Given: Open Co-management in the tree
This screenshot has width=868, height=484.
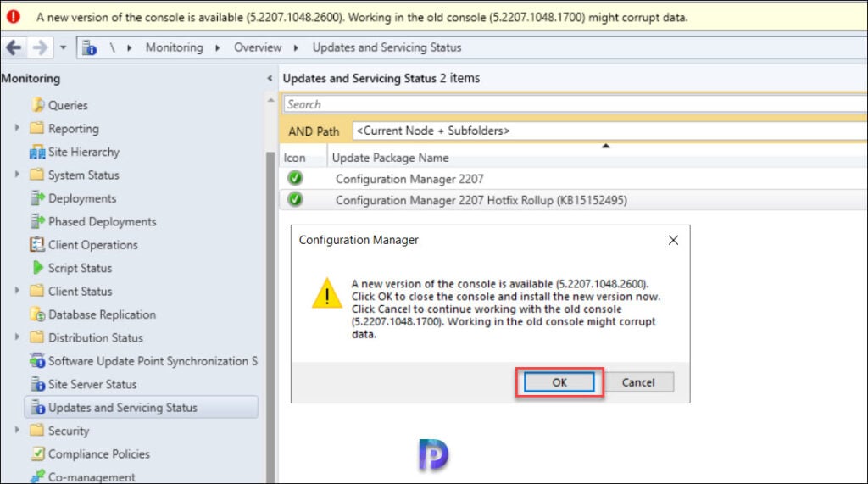Looking at the screenshot, I should 92,477.
